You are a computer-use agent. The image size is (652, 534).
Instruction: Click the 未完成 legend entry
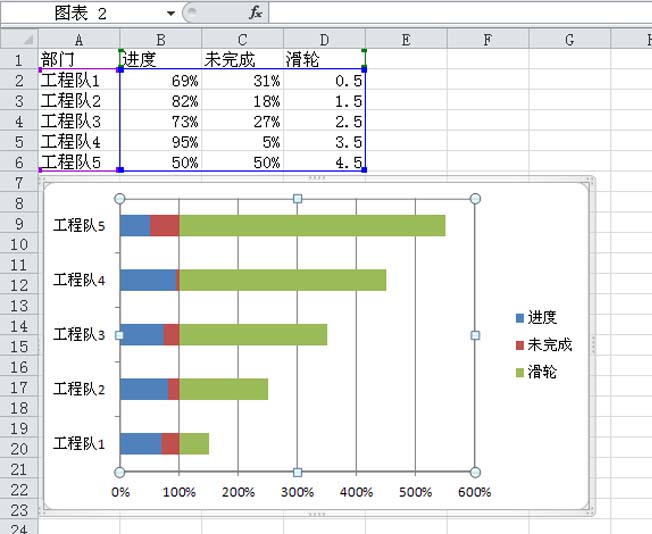(x=544, y=344)
